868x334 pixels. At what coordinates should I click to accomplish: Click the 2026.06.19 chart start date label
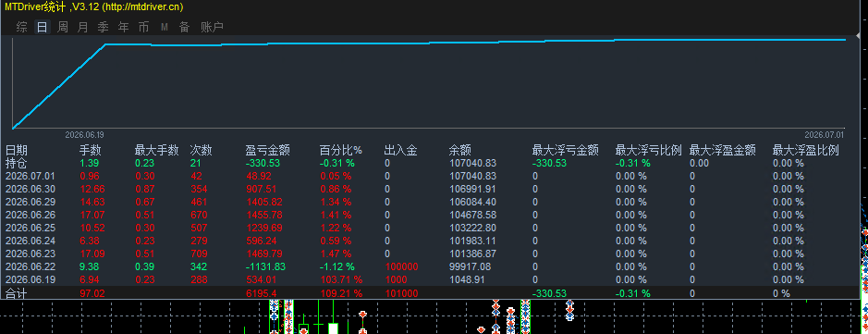click(x=85, y=134)
